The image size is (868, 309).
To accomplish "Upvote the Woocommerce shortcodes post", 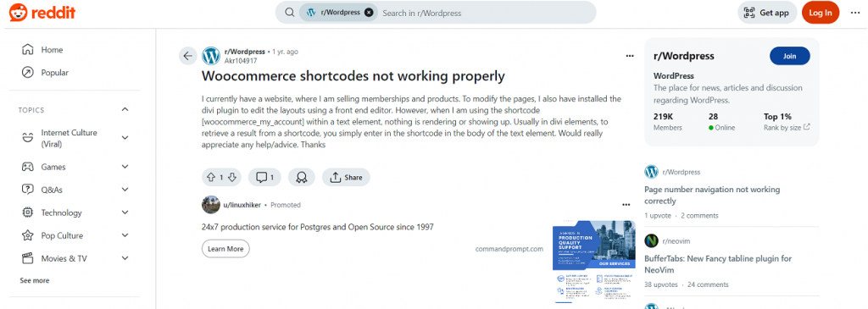I will coord(210,178).
